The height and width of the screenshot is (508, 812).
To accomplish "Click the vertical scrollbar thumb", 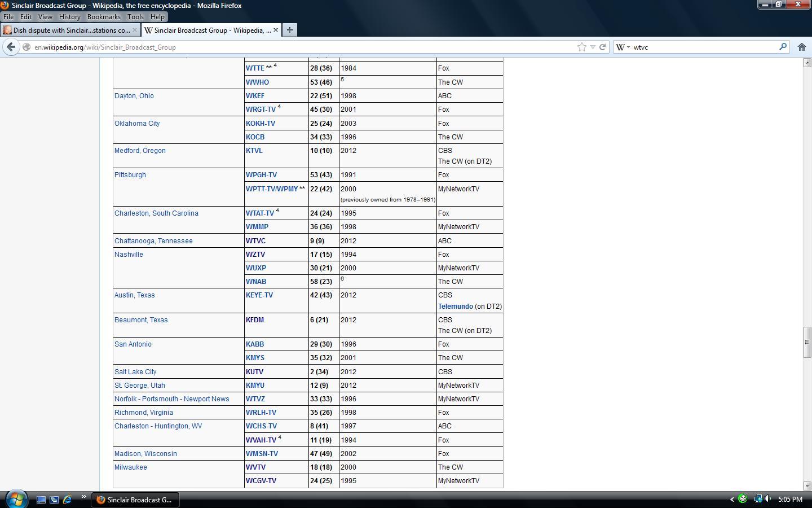I will click(x=807, y=342).
